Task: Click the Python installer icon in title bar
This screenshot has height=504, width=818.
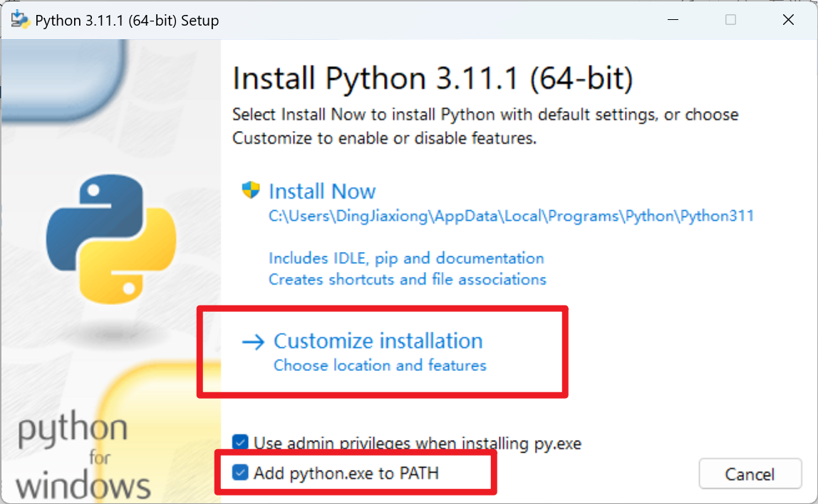Action: (x=19, y=19)
